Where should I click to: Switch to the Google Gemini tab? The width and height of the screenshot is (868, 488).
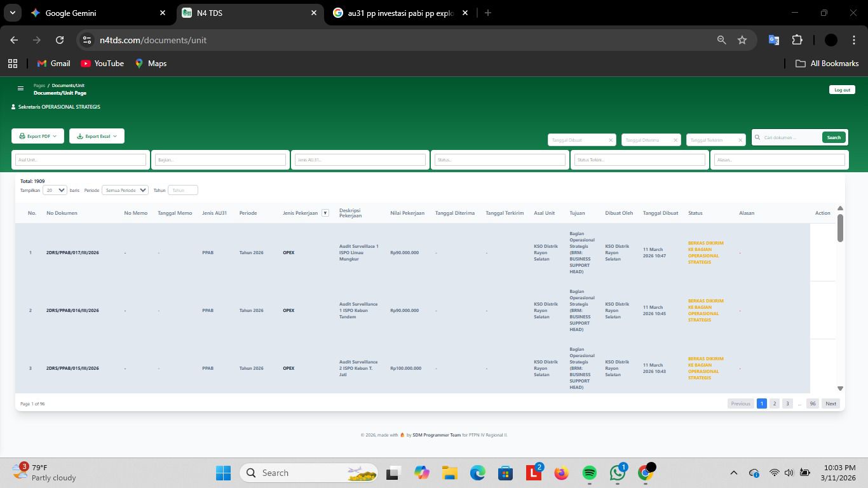(70, 13)
